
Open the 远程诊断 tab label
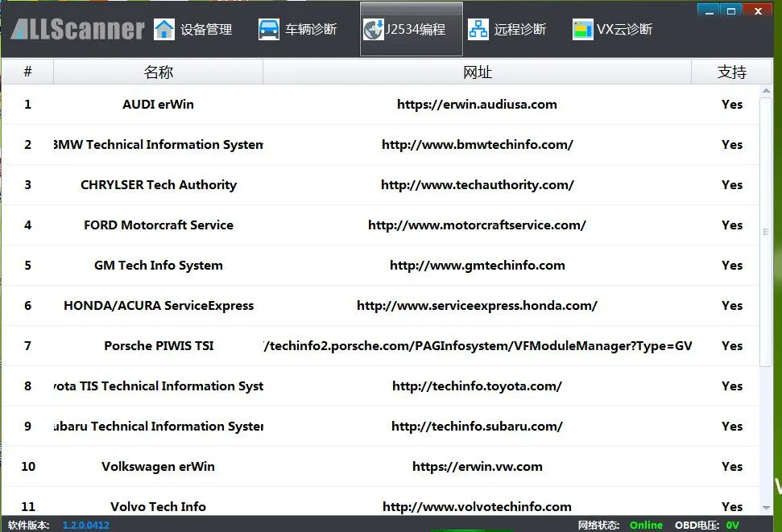tap(520, 30)
